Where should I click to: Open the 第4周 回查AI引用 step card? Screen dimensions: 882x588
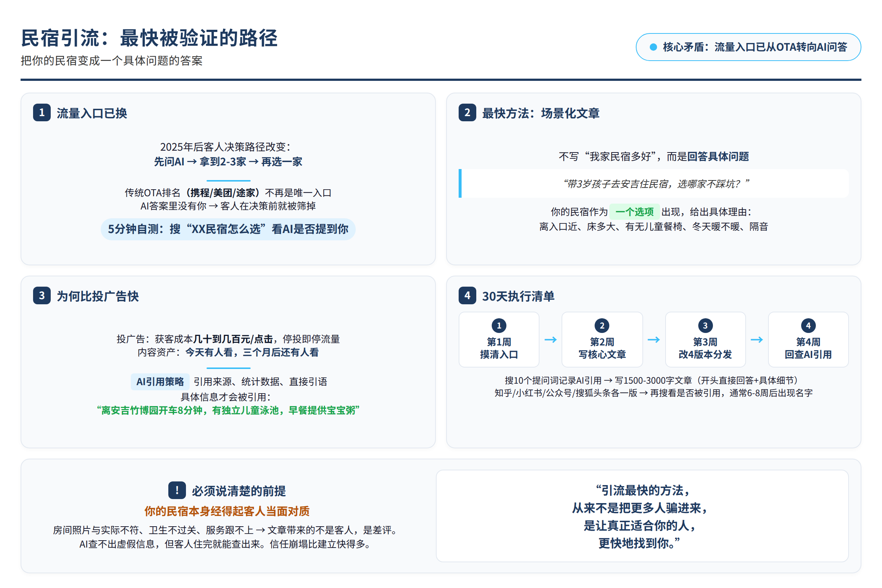tap(808, 339)
